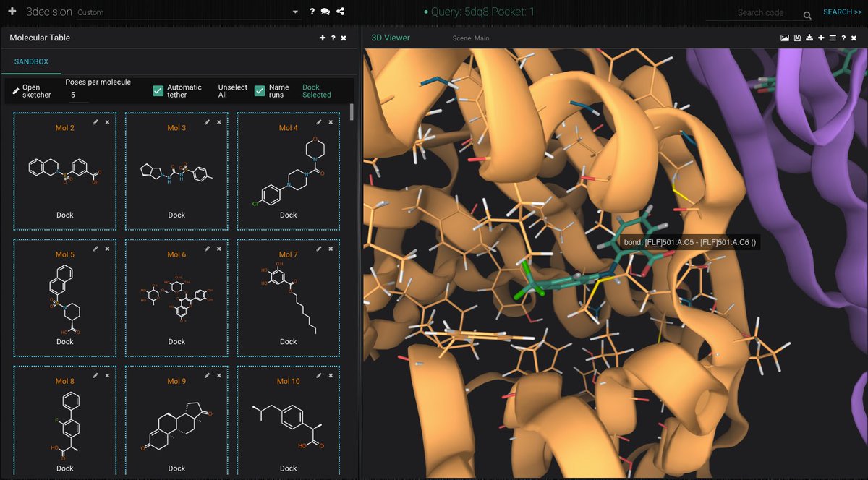
Task: Edit Mol 5 with pencil icon
Action: (95, 249)
